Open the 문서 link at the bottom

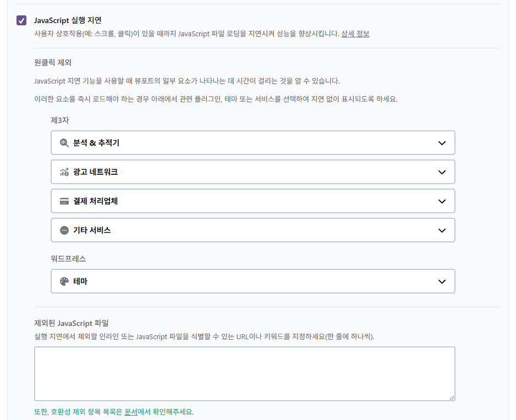(130, 411)
